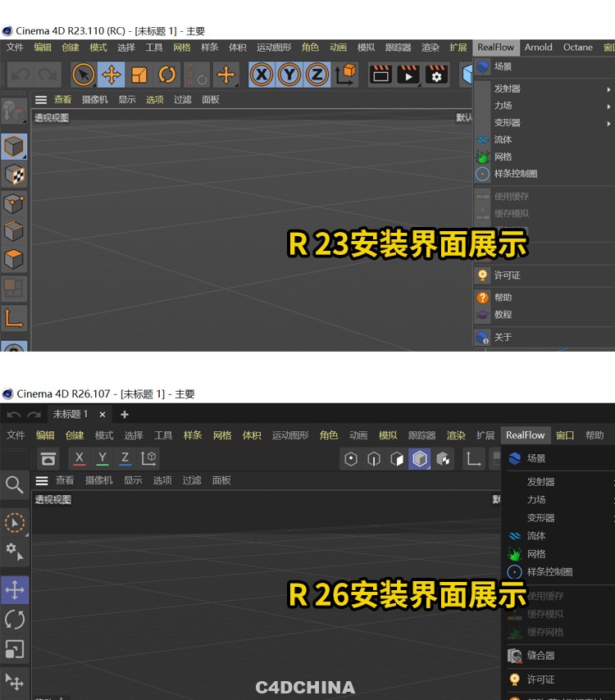
Task: Select Points mode hexagon icon in R26
Action: 351,459
